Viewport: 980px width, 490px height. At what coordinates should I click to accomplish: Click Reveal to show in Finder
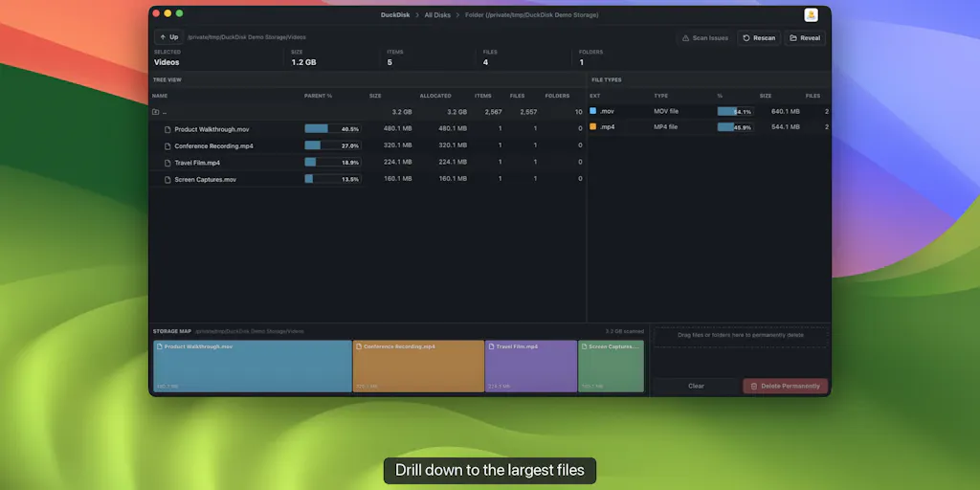pos(804,38)
